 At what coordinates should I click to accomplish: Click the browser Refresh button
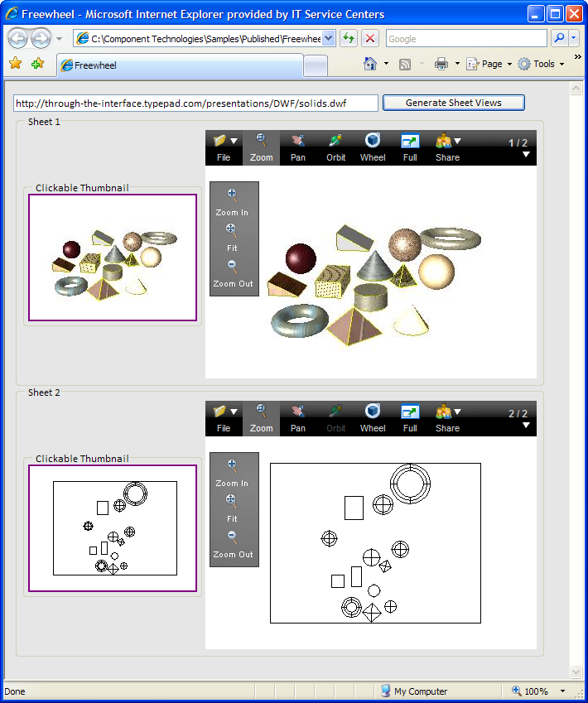[x=349, y=39]
